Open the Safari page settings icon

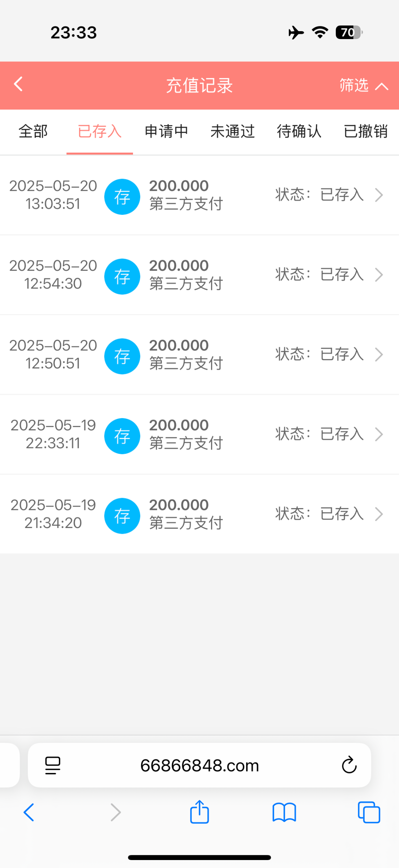tap(53, 765)
